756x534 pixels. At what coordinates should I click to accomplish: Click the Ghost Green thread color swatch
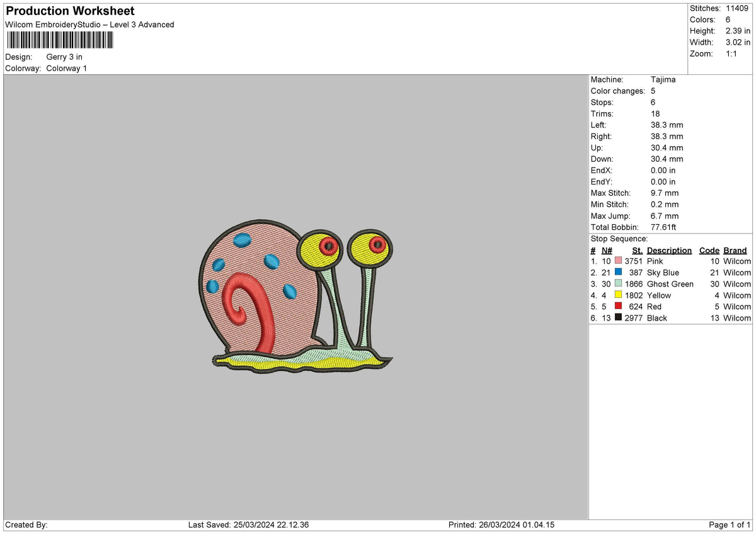[x=618, y=283]
